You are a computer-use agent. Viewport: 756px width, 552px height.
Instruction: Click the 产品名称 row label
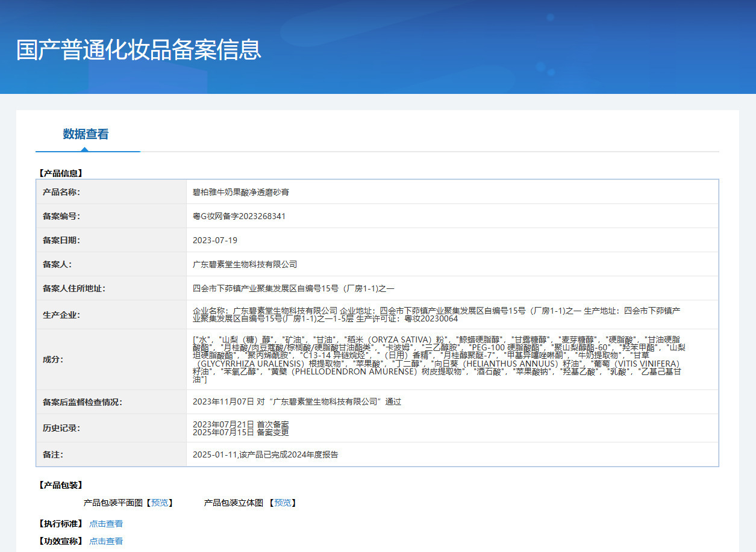61,192
